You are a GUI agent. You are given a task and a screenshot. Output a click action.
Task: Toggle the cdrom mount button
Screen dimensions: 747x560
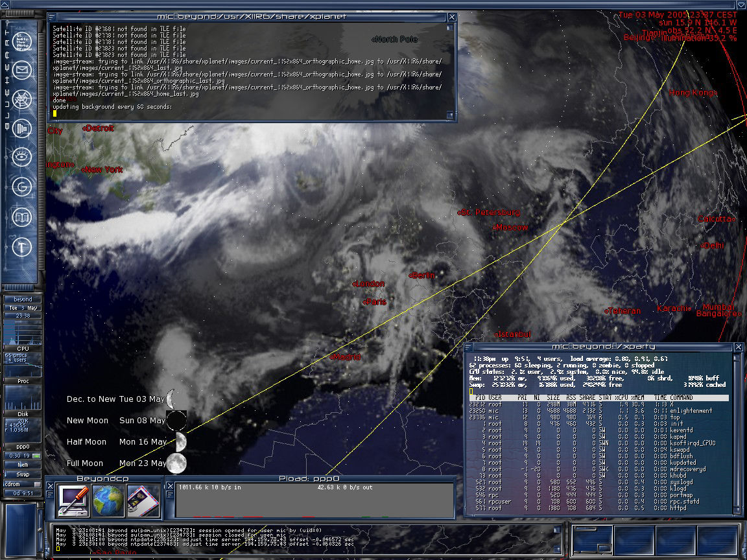37,484
